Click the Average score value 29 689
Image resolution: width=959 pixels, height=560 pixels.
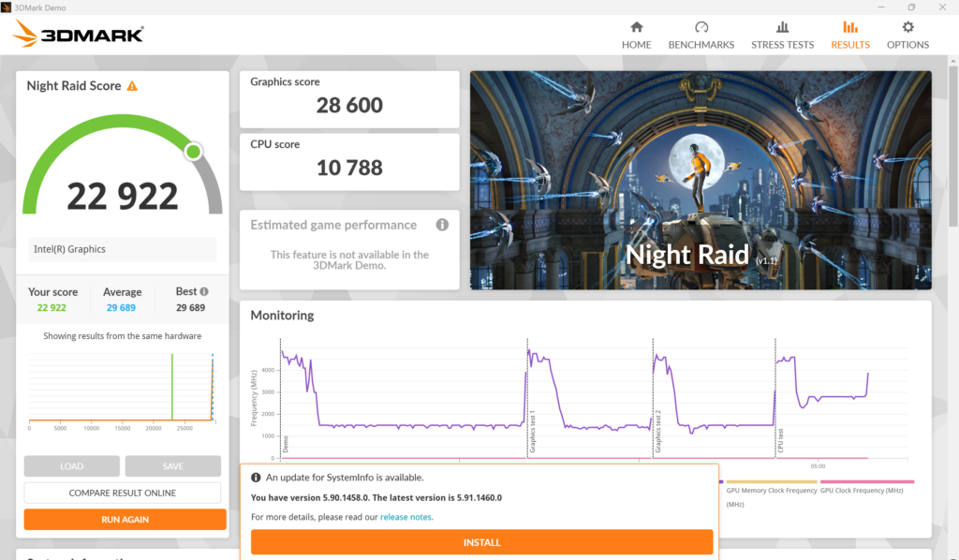(121, 307)
